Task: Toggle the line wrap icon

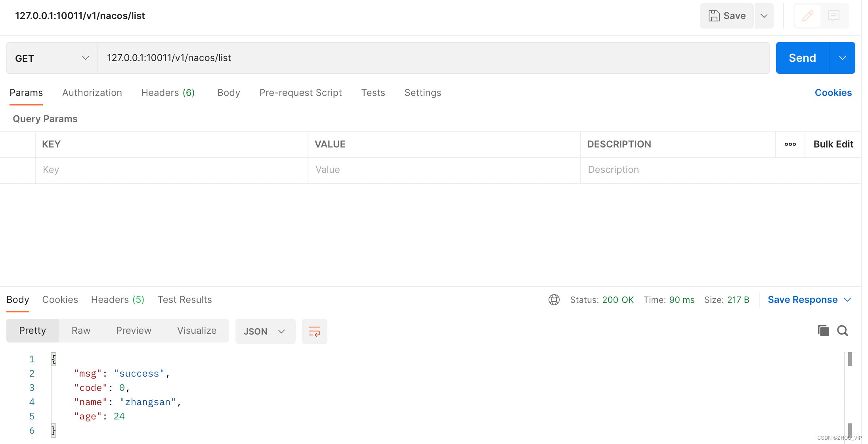Action: (314, 331)
